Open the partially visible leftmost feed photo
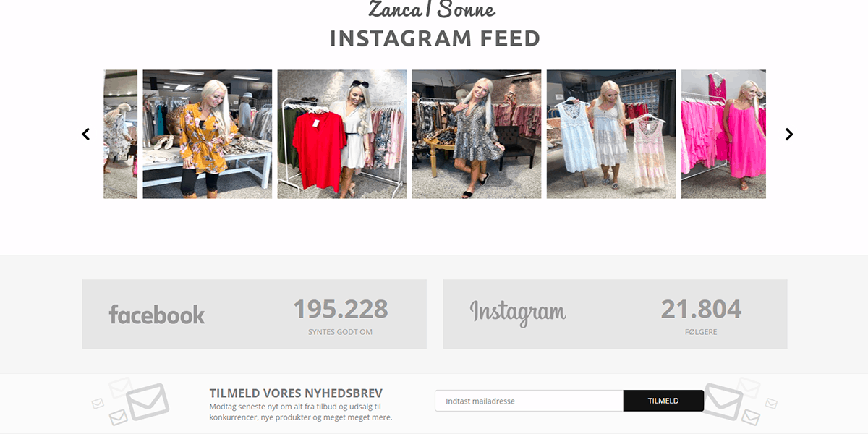This screenshot has width=868, height=434. [121, 134]
